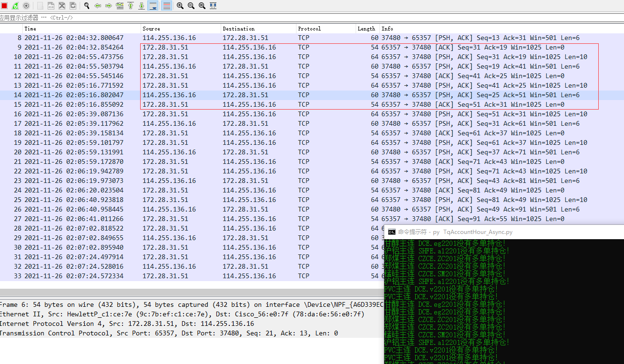
Task: Click the display filter input field
Action: (x=286, y=18)
